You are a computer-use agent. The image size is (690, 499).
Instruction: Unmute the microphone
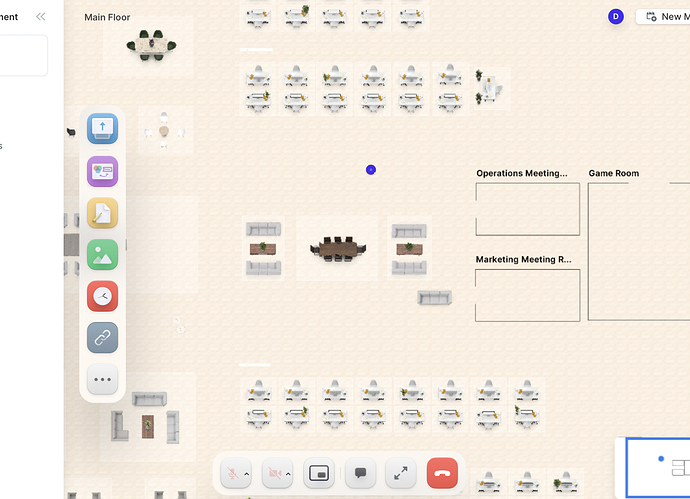pos(232,473)
